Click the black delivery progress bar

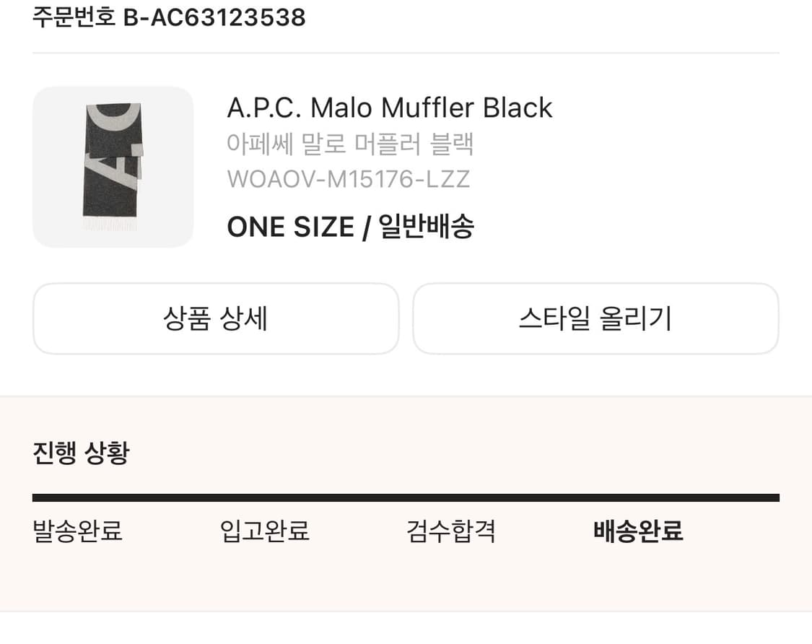click(406, 496)
